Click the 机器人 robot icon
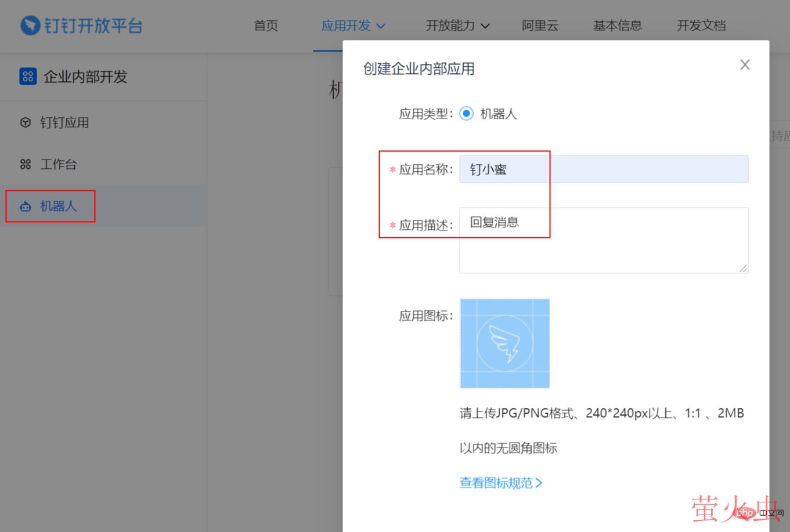Image resolution: width=790 pixels, height=532 pixels. 26,206
